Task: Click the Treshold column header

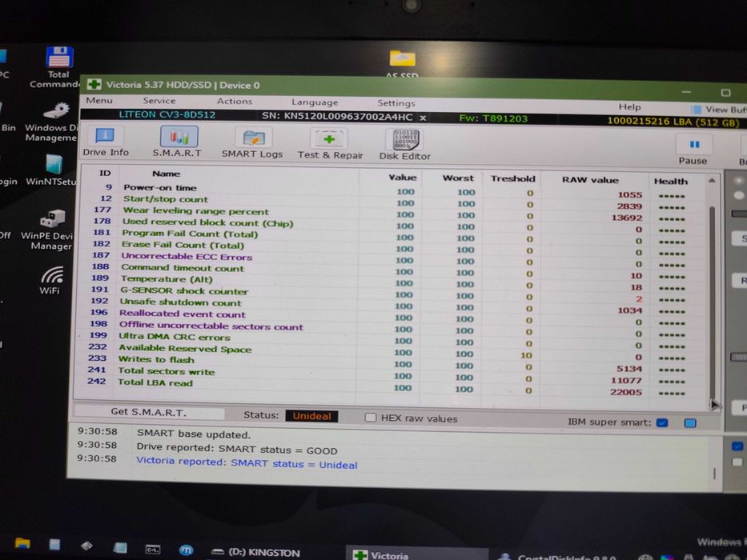Action: (x=512, y=178)
